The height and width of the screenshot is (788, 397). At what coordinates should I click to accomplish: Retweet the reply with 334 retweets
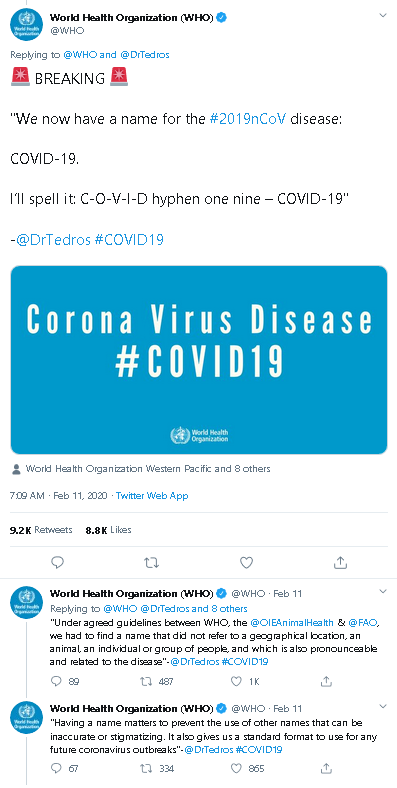145,768
